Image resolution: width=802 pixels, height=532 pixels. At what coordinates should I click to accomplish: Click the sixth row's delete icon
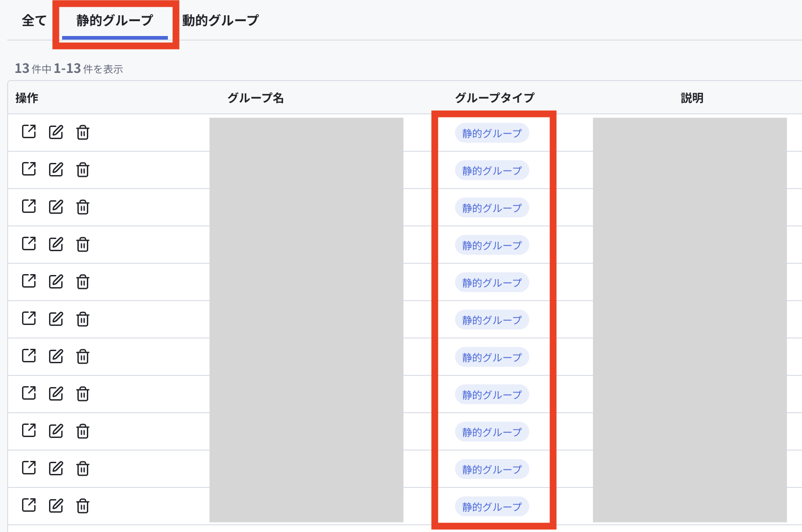pyautogui.click(x=83, y=319)
